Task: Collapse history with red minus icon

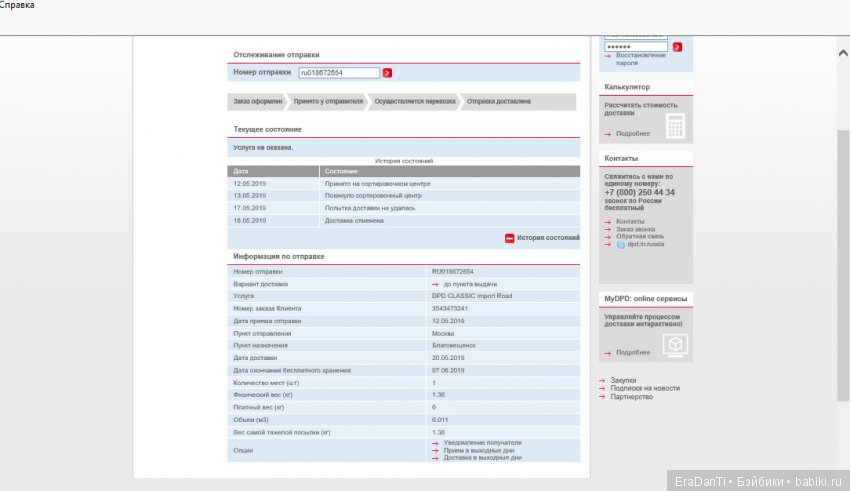Action: coord(509,238)
